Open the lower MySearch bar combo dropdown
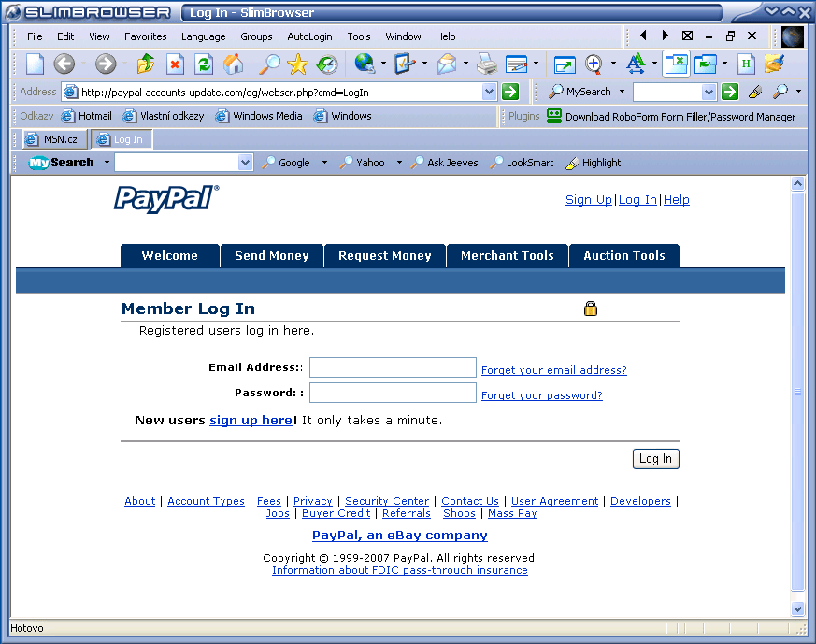 pos(245,163)
